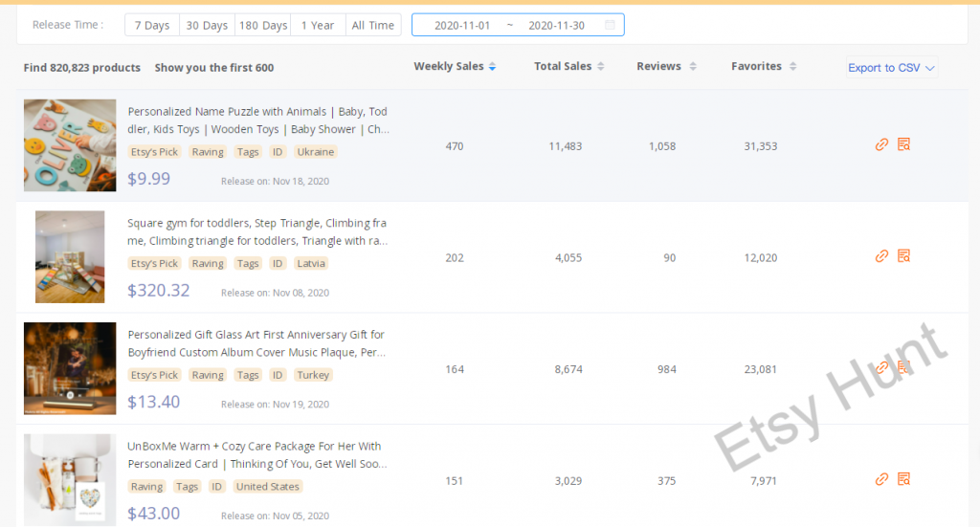The width and height of the screenshot is (980, 527).
Task: Open the link icon for UnBoxMe care package
Action: click(x=882, y=479)
